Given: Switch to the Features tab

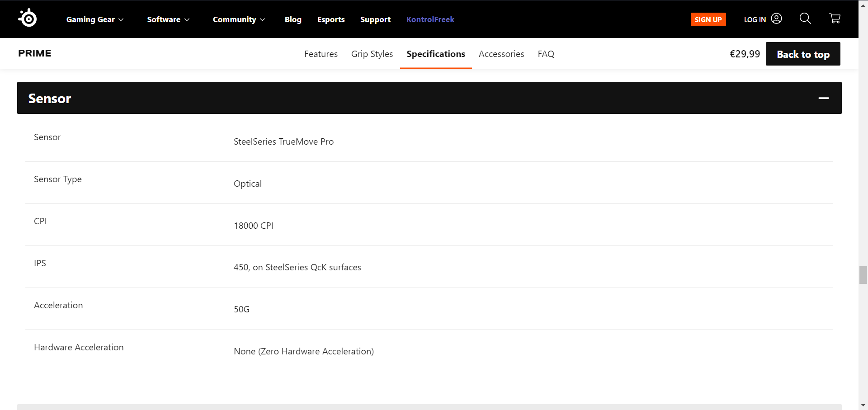Looking at the screenshot, I should tap(321, 54).
